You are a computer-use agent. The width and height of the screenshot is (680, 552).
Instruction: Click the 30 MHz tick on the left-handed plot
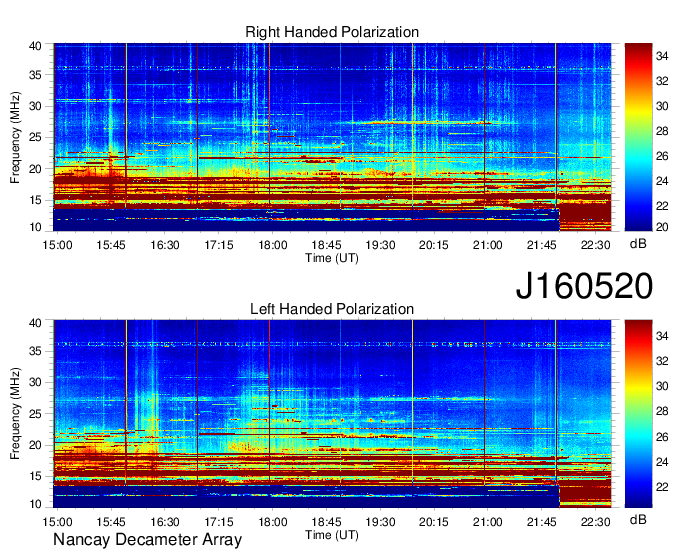coord(35,382)
